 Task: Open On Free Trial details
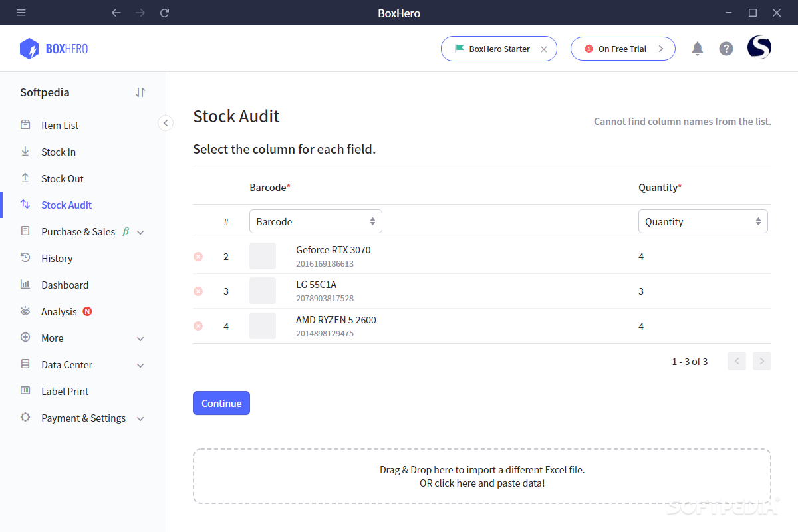click(x=623, y=49)
